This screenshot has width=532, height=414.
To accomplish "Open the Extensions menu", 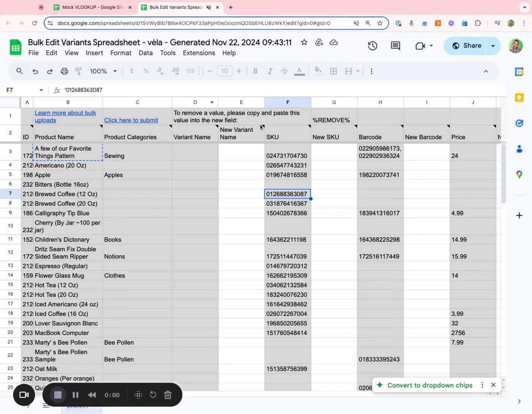I will click(x=199, y=53).
